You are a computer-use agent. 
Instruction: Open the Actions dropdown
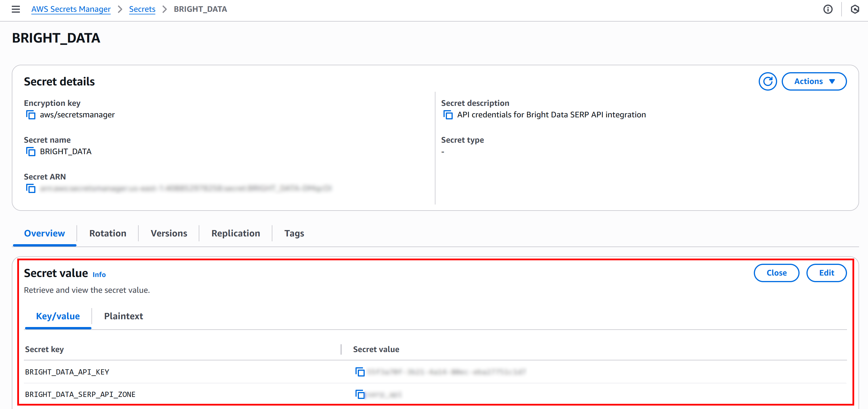(x=814, y=81)
